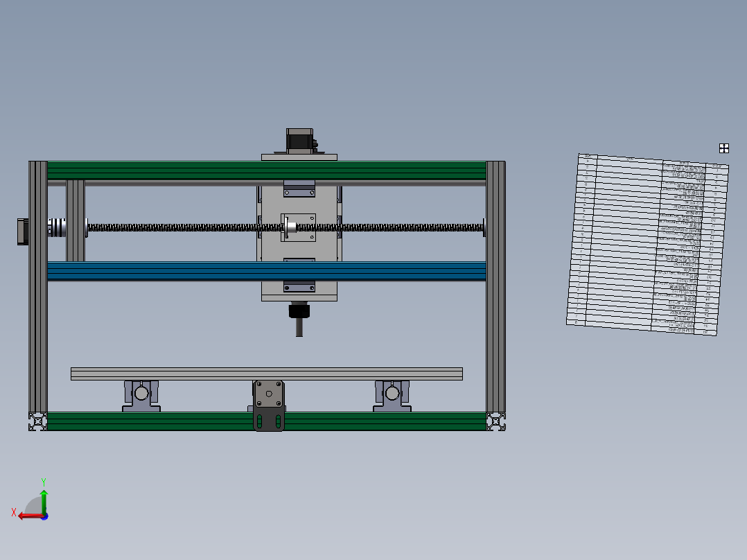
Task: Click the blue Z axis dot on triad
Action: pyautogui.click(x=44, y=516)
